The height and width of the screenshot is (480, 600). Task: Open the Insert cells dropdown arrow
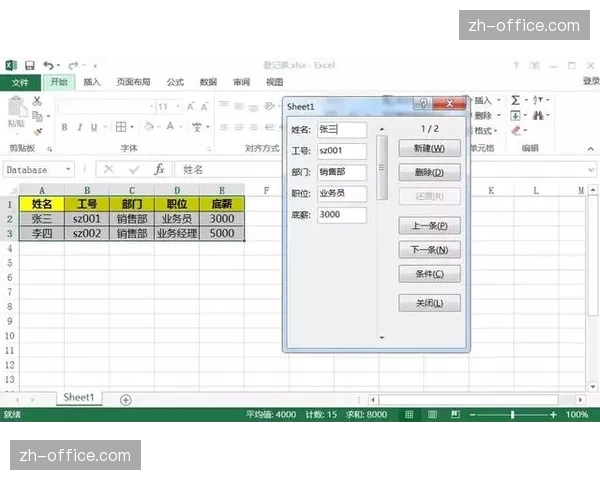(x=499, y=100)
